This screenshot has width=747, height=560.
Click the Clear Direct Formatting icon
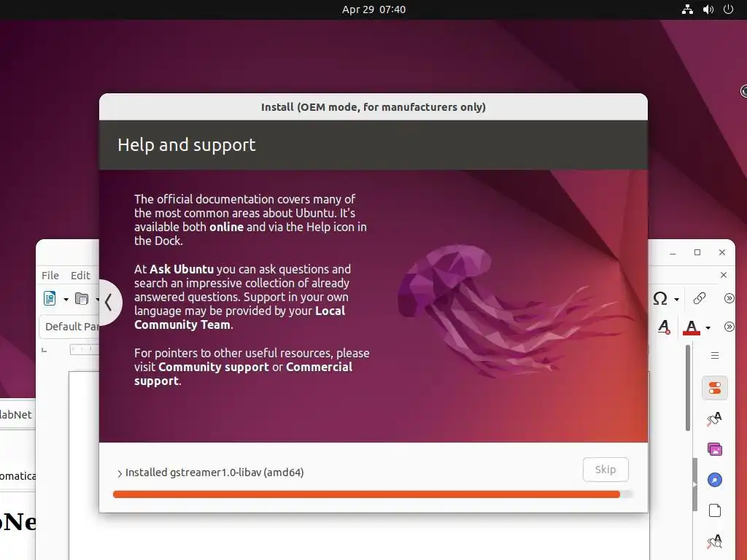coord(664,327)
